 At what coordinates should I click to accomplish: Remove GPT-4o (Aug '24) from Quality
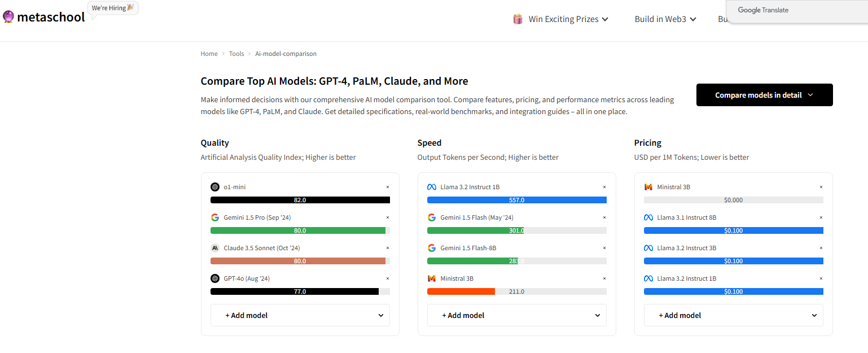click(388, 278)
